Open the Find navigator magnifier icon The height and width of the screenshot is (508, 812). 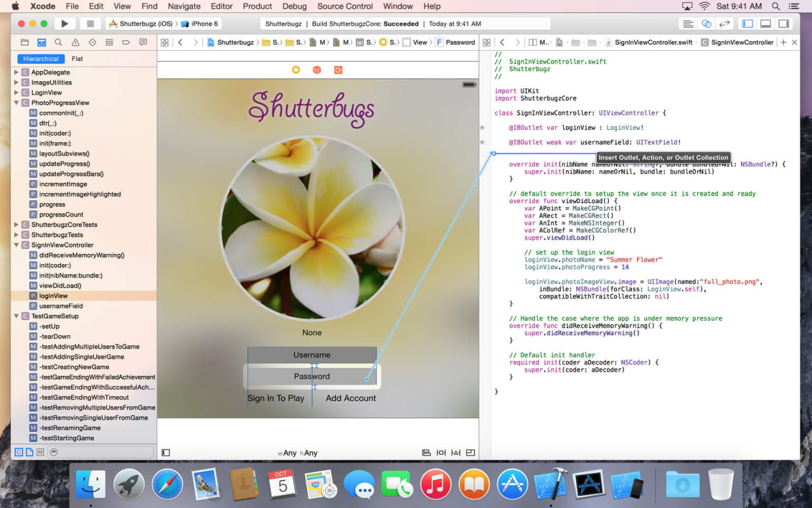pyautogui.click(x=58, y=43)
